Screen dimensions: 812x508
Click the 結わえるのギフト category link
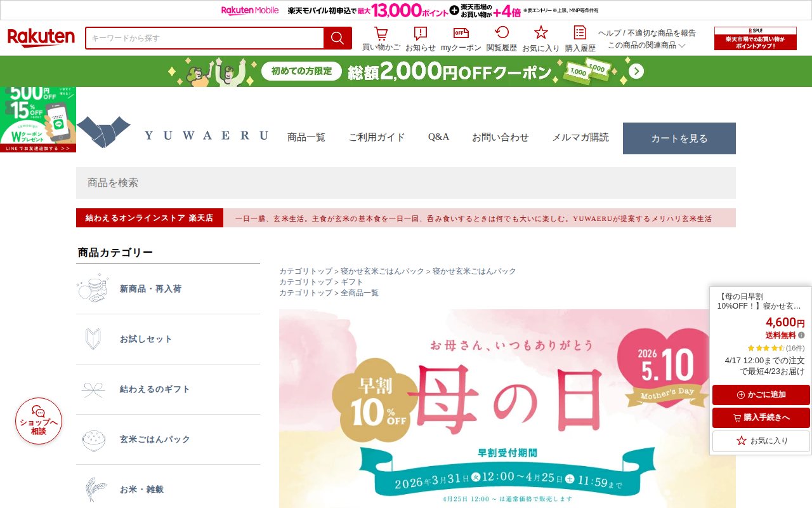[155, 389]
